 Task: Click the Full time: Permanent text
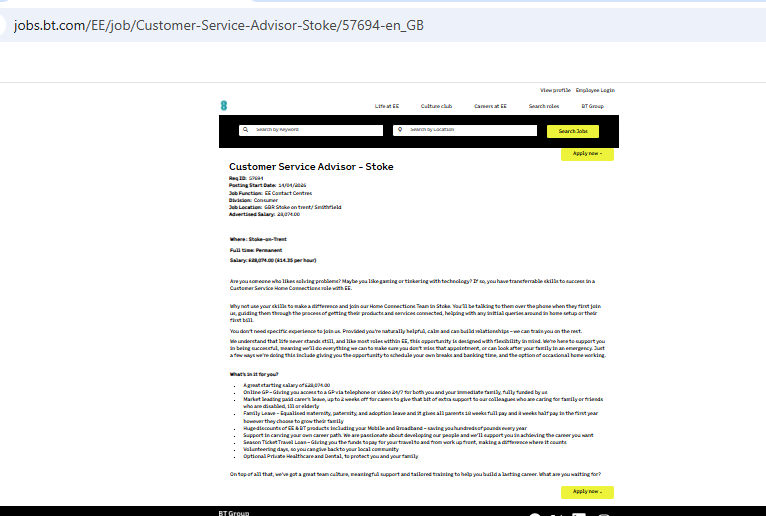256,250
